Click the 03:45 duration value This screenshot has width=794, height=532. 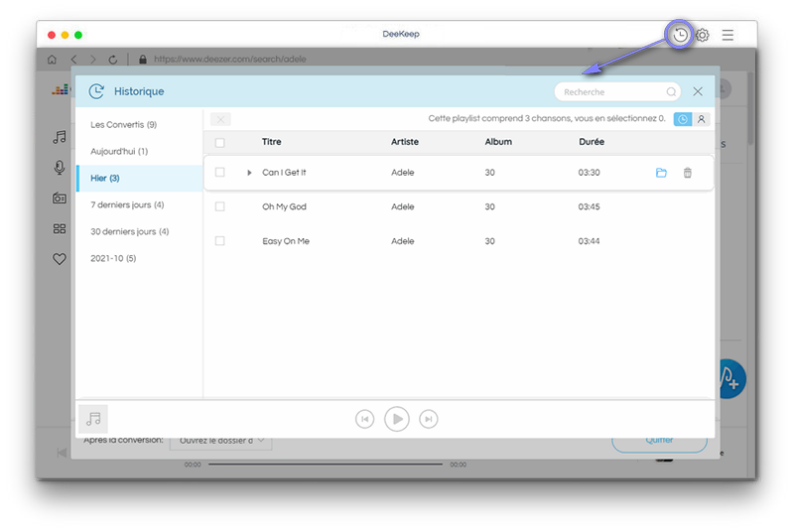click(x=589, y=206)
